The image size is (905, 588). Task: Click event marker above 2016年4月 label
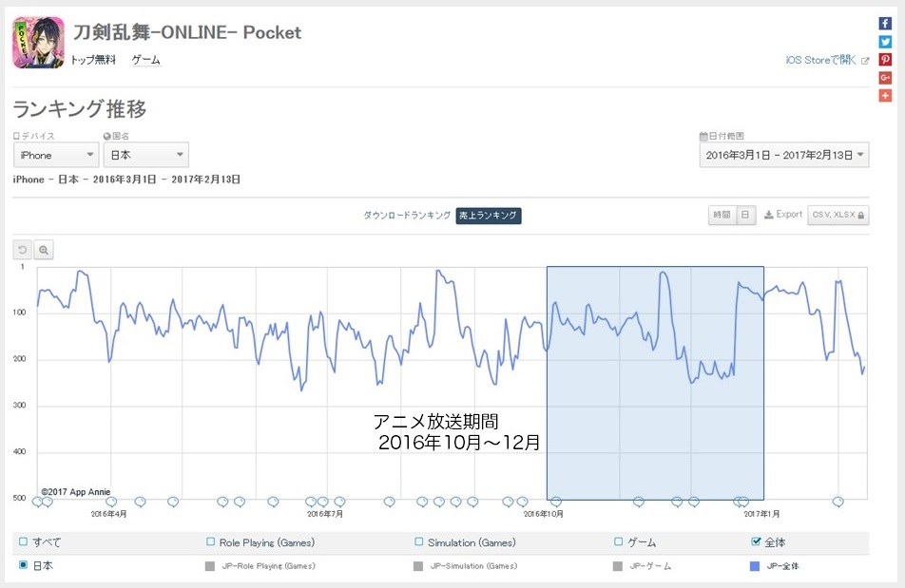click(111, 503)
